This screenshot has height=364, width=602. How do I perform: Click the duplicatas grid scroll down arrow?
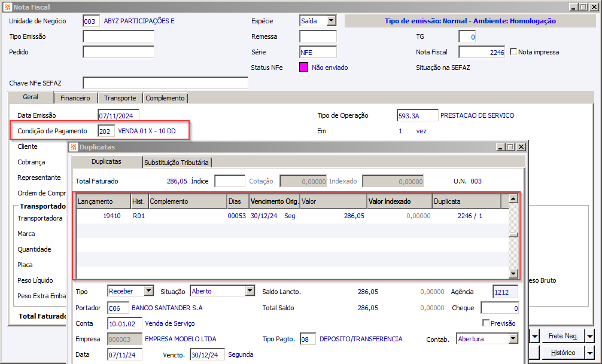point(513,273)
